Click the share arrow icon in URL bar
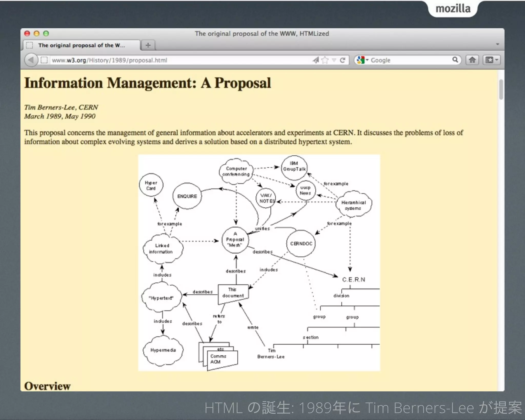 pyautogui.click(x=316, y=60)
